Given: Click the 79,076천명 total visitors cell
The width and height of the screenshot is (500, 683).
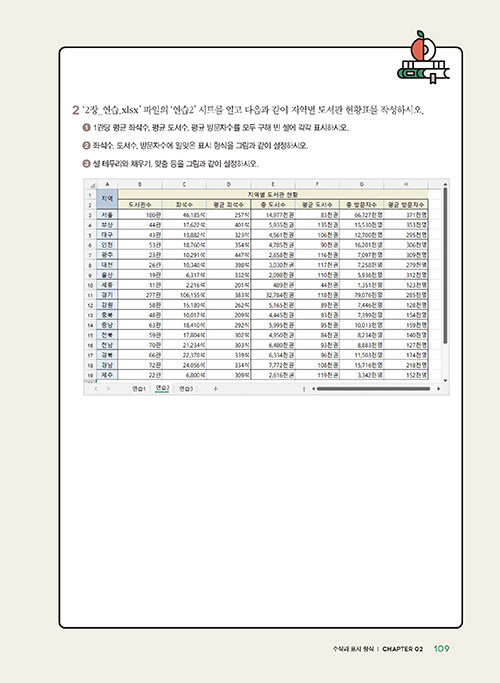Looking at the screenshot, I should [x=361, y=295].
